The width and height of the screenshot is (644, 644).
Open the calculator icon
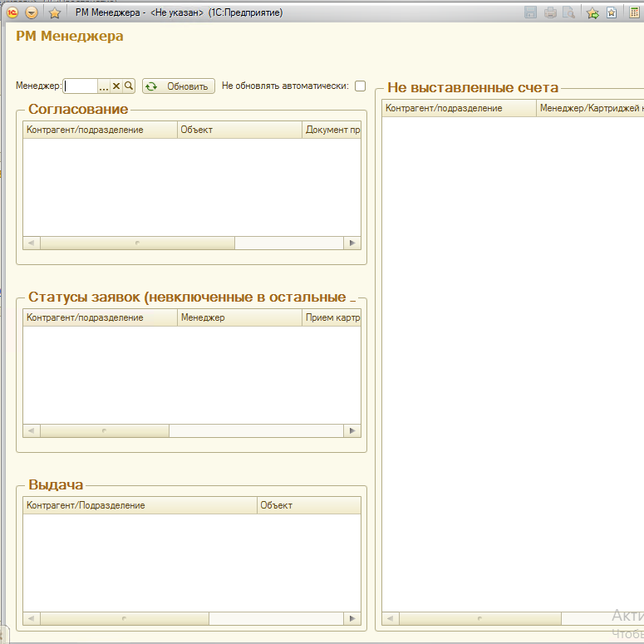[x=635, y=12]
